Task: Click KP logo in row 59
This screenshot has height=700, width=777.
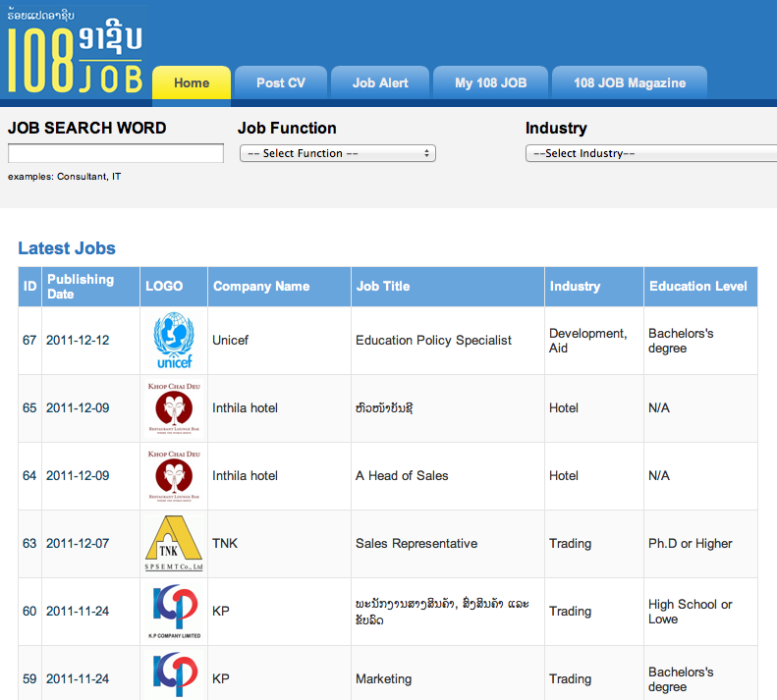Action: coord(175,673)
